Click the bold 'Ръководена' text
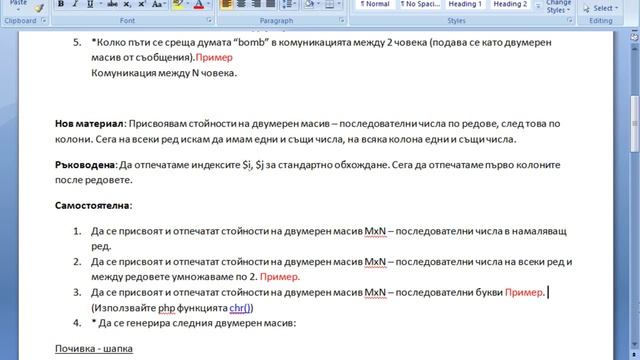Screen dimensions: 640x360 (x=85, y=165)
